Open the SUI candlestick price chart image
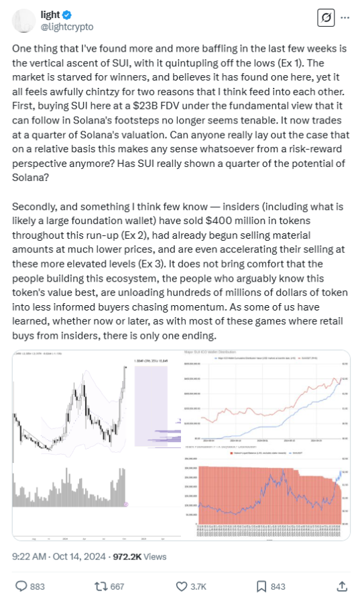 click(97, 445)
